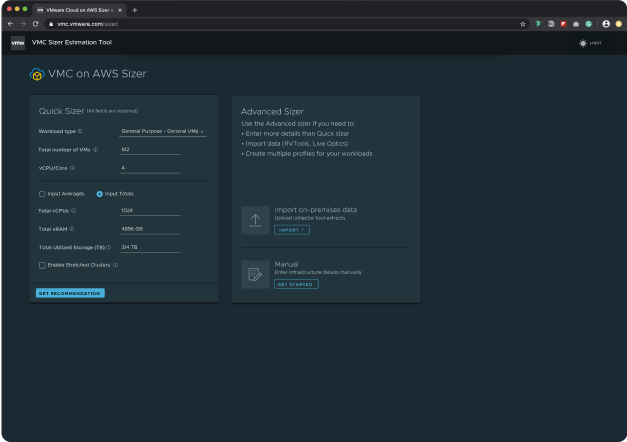Click the Total vCPUs input field
The image size is (627, 442).
click(x=150, y=210)
